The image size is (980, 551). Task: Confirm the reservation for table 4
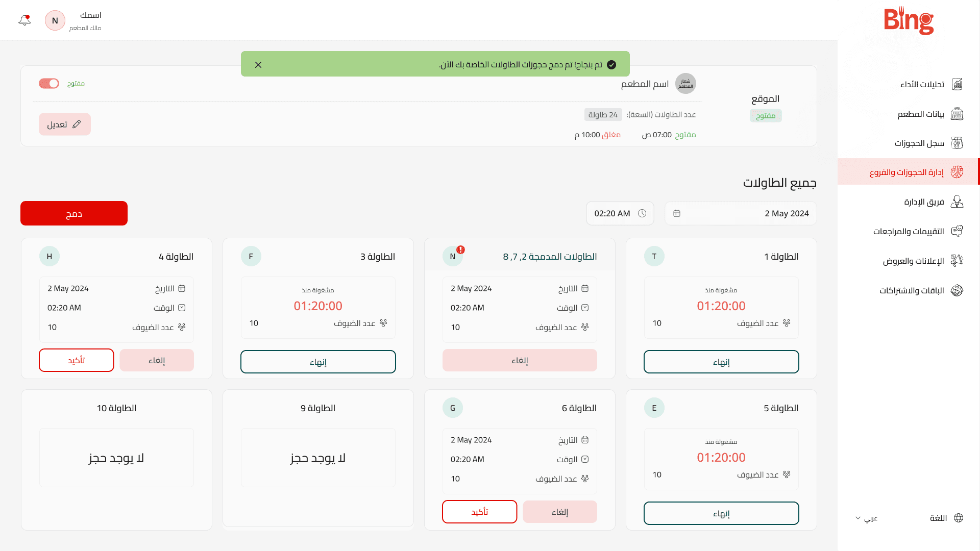click(x=77, y=360)
